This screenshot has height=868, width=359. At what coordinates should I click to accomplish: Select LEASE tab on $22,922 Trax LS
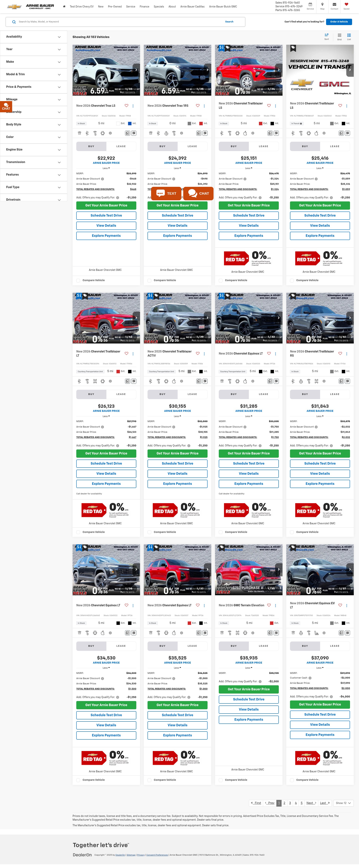click(x=121, y=146)
